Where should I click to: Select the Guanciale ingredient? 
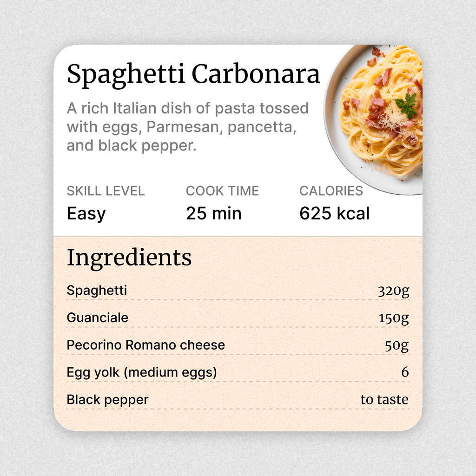click(98, 318)
